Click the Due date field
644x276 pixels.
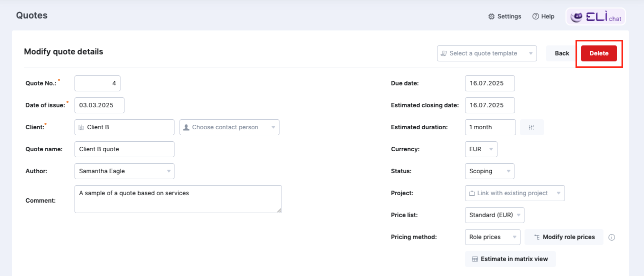(x=490, y=83)
